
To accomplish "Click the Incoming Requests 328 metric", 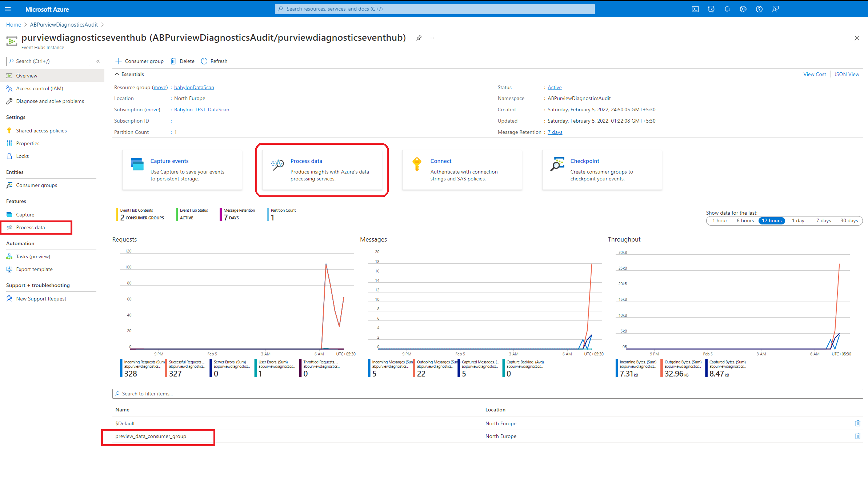I will pyautogui.click(x=142, y=369).
